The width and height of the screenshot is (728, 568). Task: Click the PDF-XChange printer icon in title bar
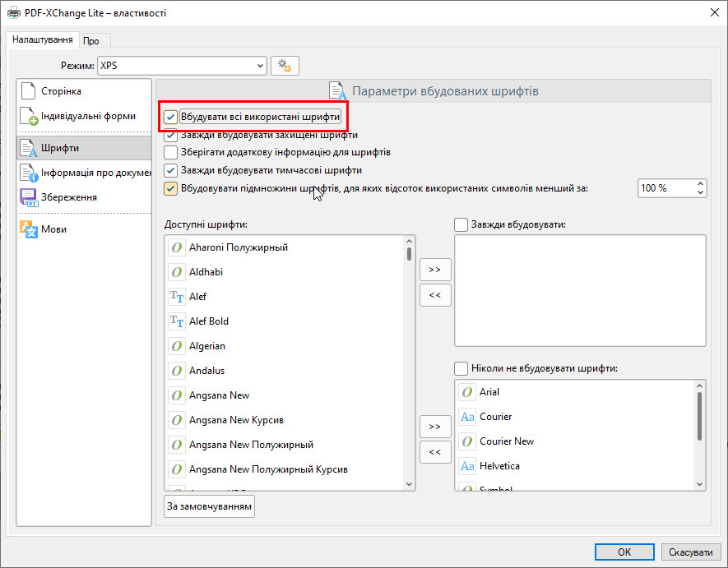pyautogui.click(x=14, y=13)
